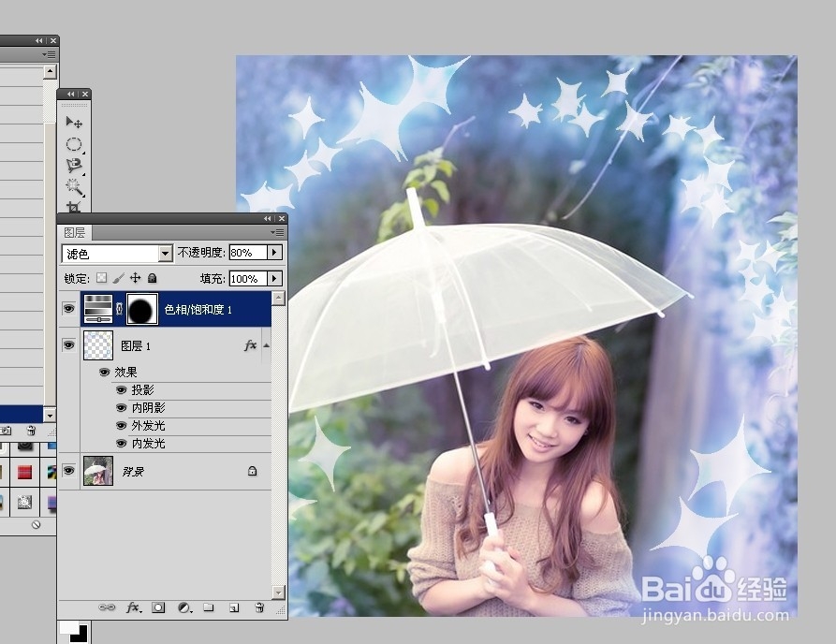
Task: Hide the 内阴影 effect
Action: coord(122,408)
